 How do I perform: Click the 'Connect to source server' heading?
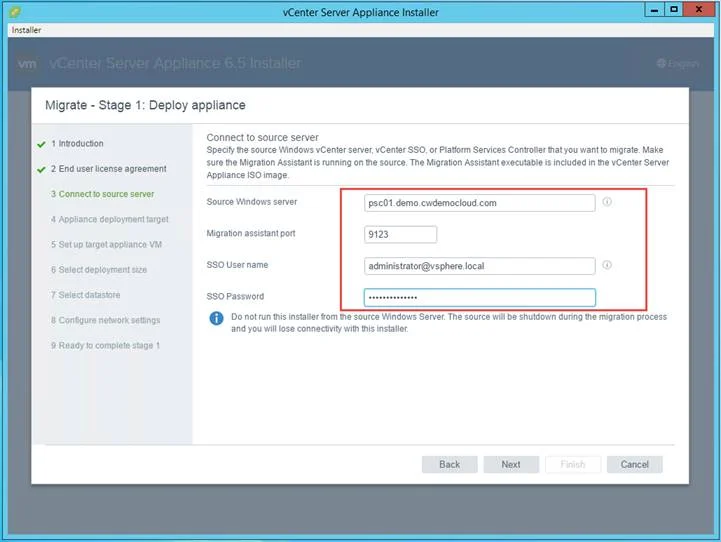pos(262,137)
